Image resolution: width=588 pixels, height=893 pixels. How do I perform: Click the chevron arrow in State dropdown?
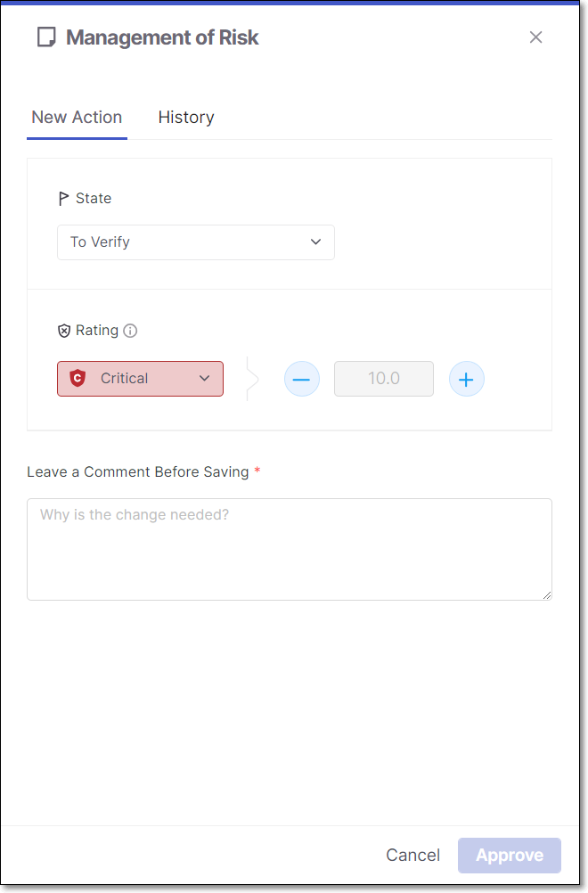coord(316,242)
